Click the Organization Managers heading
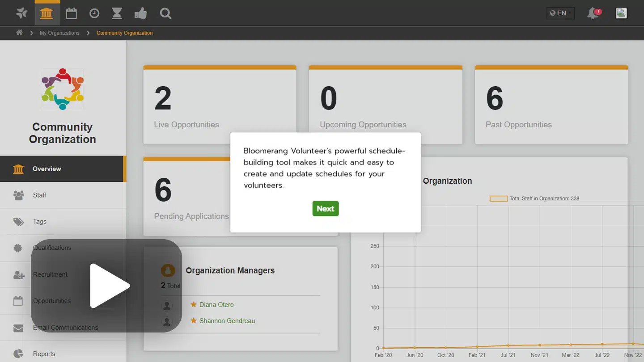The image size is (644, 362). (x=230, y=271)
